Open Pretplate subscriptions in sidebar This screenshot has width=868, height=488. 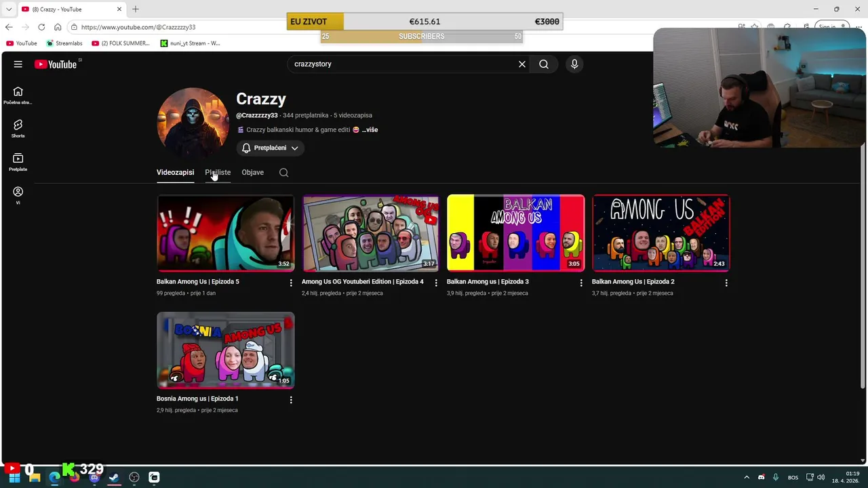[x=18, y=162]
